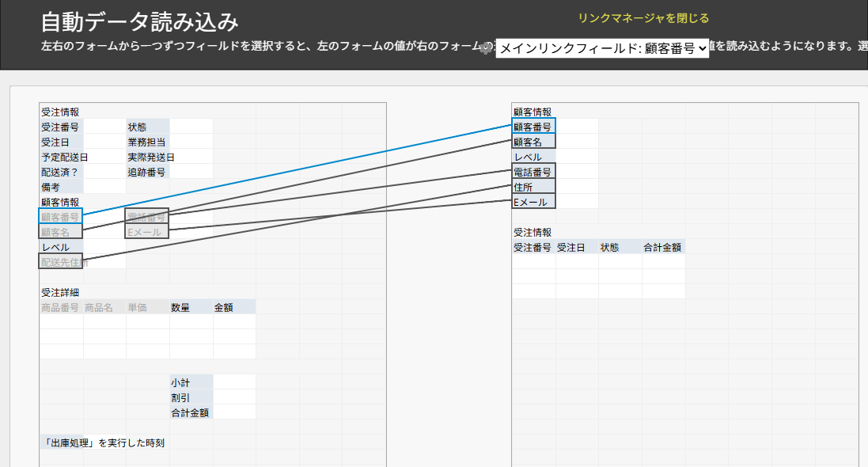Image resolution: width=868 pixels, height=467 pixels.
Task: Select 住所 field in right customer form
Action: click(533, 187)
